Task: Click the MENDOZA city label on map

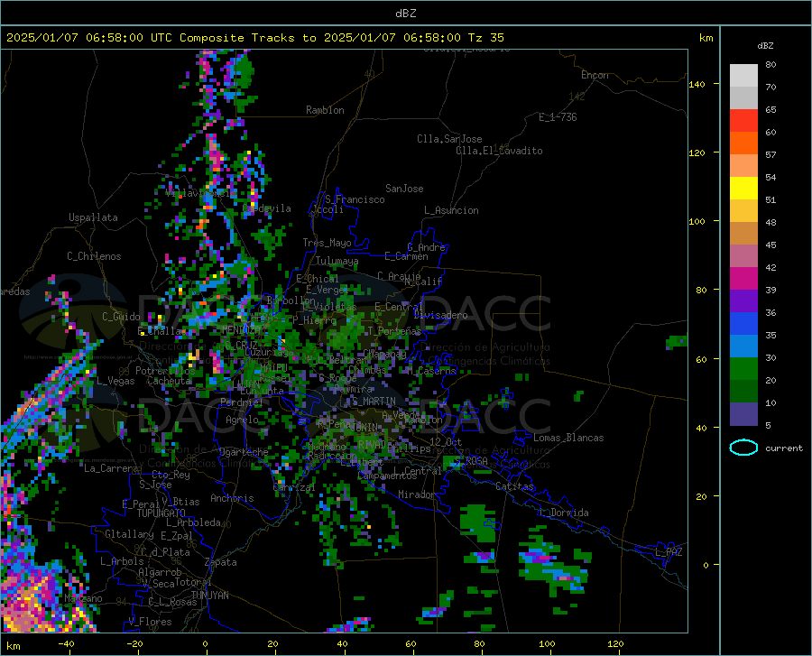Action: (x=243, y=330)
